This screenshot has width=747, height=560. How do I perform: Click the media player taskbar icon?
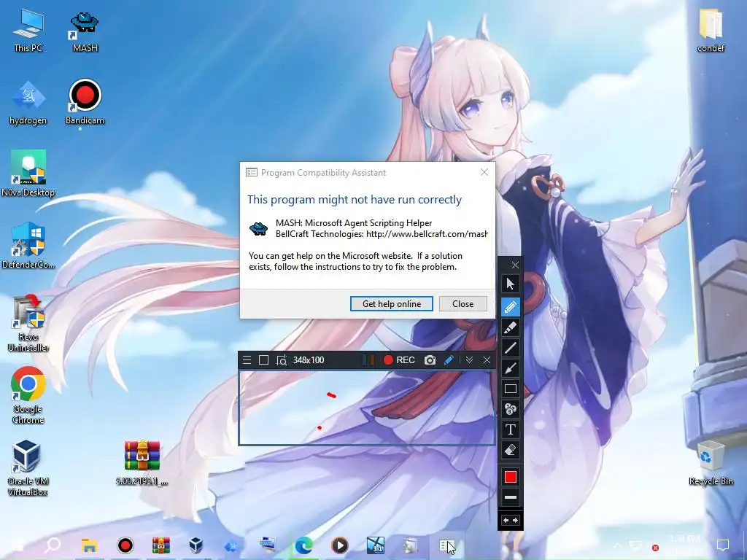[x=340, y=545]
